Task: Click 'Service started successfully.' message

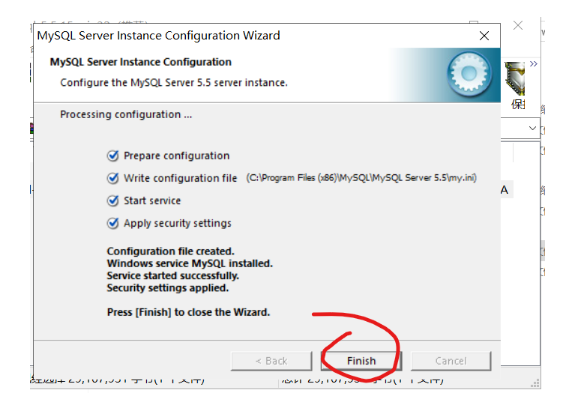Action: (173, 276)
